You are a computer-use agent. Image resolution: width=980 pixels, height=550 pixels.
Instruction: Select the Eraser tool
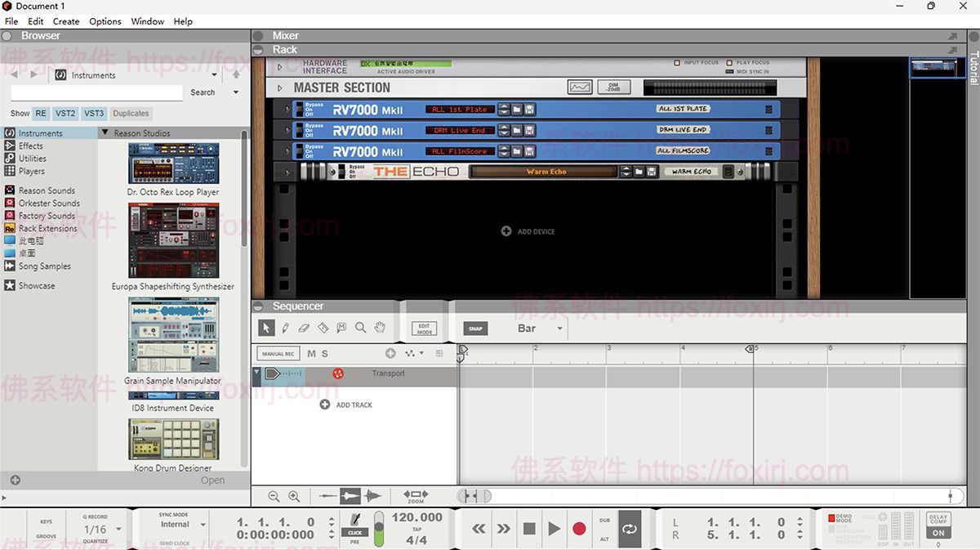[x=304, y=328]
